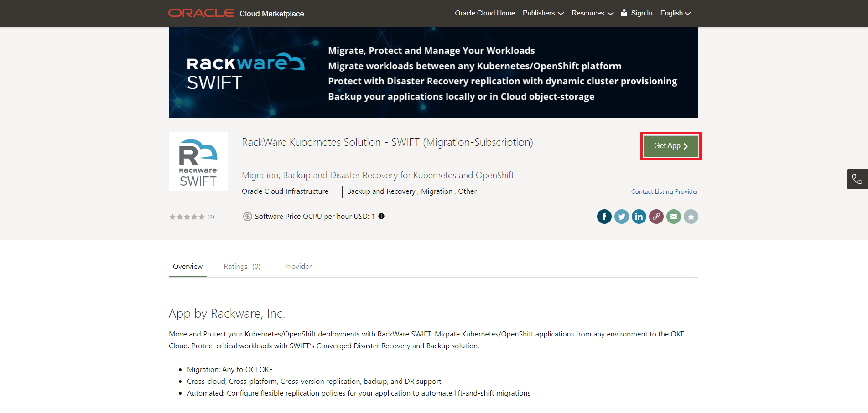Share listing on Twitter

622,217
